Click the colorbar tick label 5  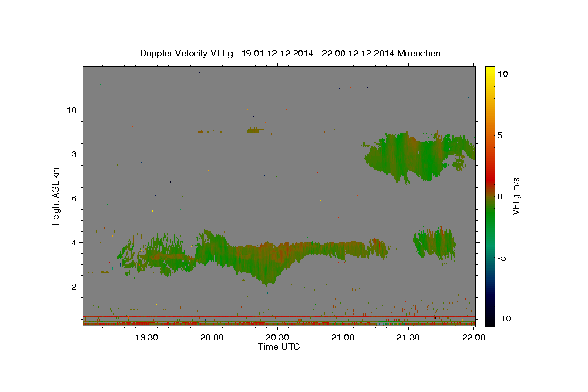500,135
